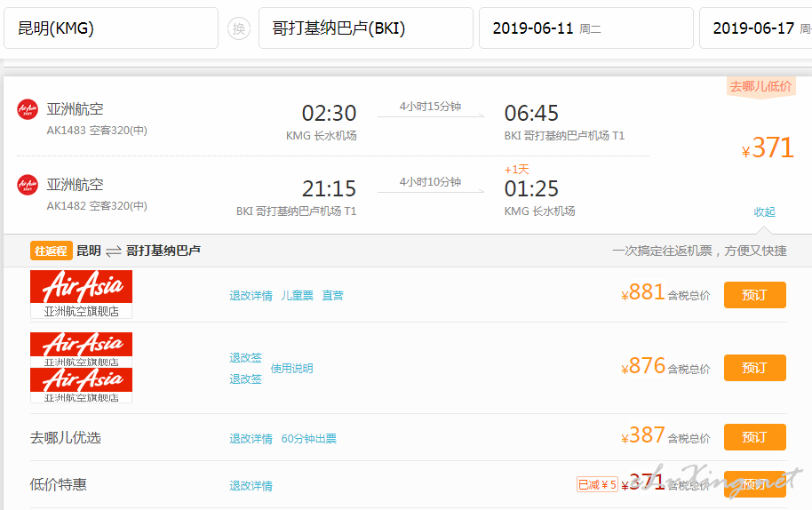Image resolution: width=812 pixels, height=510 pixels.
Task: Click the 去哪儿低价 low price tag
Action: pyautogui.click(x=760, y=86)
